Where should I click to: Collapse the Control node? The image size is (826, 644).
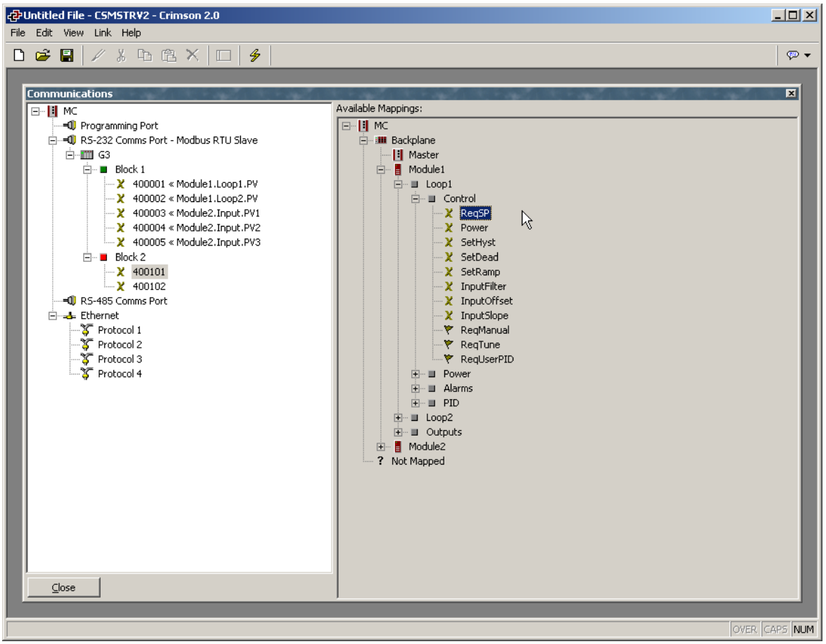tap(415, 198)
